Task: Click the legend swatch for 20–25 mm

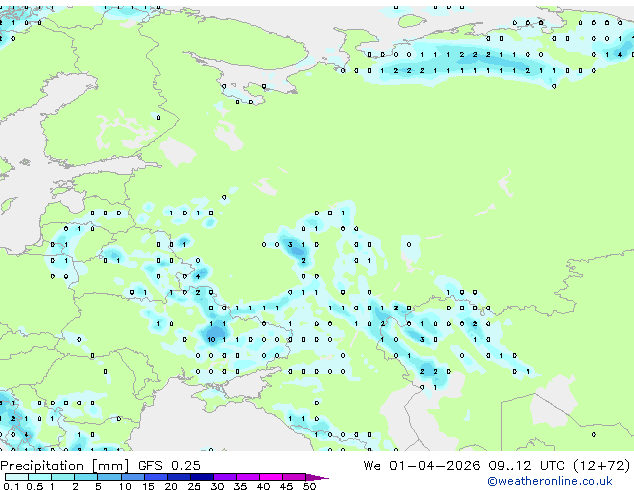Action: click(178, 477)
